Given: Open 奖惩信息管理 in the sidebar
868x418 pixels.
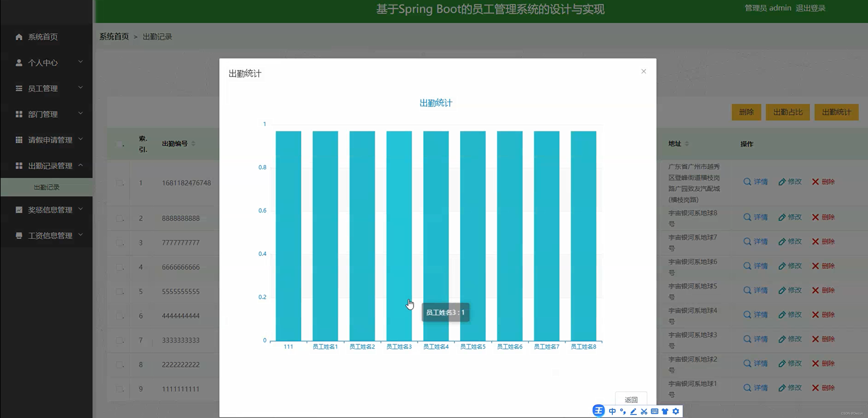Looking at the screenshot, I should click(x=46, y=210).
